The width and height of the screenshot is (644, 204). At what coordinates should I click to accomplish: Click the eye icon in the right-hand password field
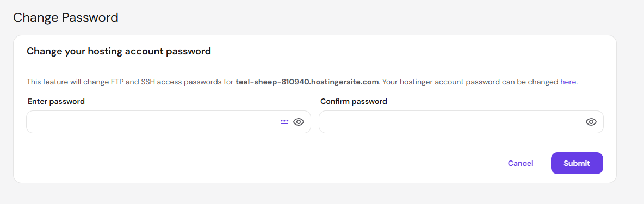(x=591, y=122)
